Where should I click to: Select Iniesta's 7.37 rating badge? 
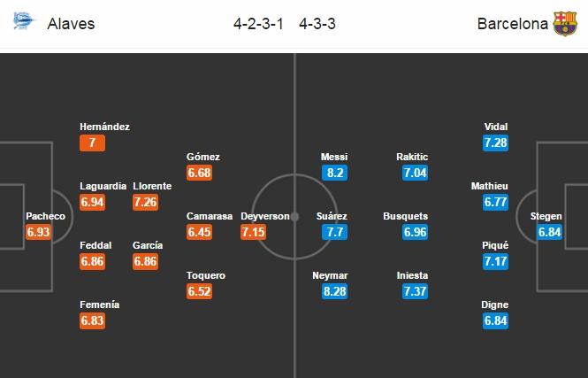(x=415, y=292)
